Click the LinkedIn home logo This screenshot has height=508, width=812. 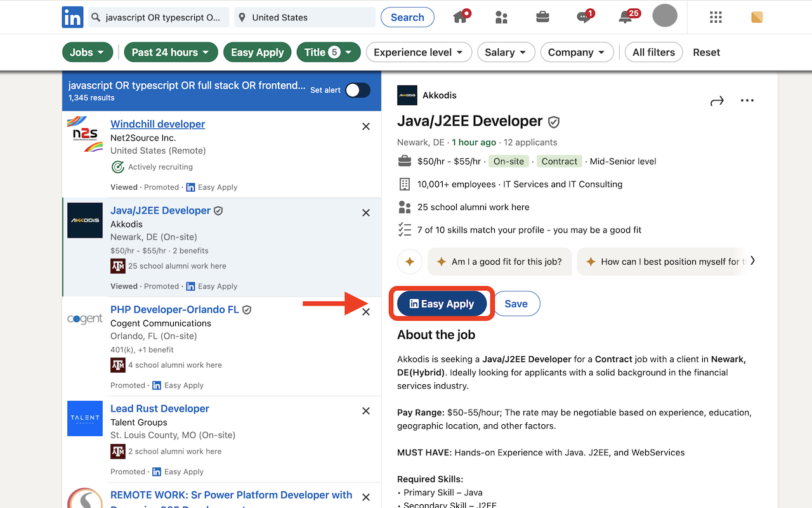point(72,17)
